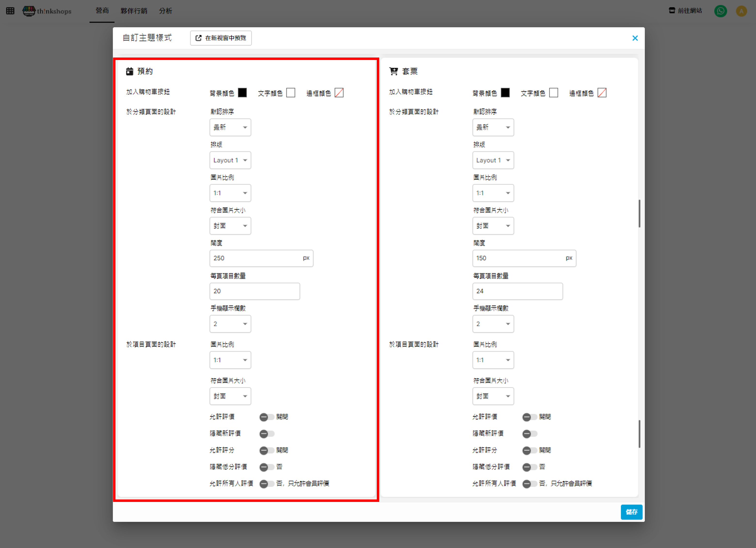
Task: Click the thinkshops logo
Action: [47, 11]
